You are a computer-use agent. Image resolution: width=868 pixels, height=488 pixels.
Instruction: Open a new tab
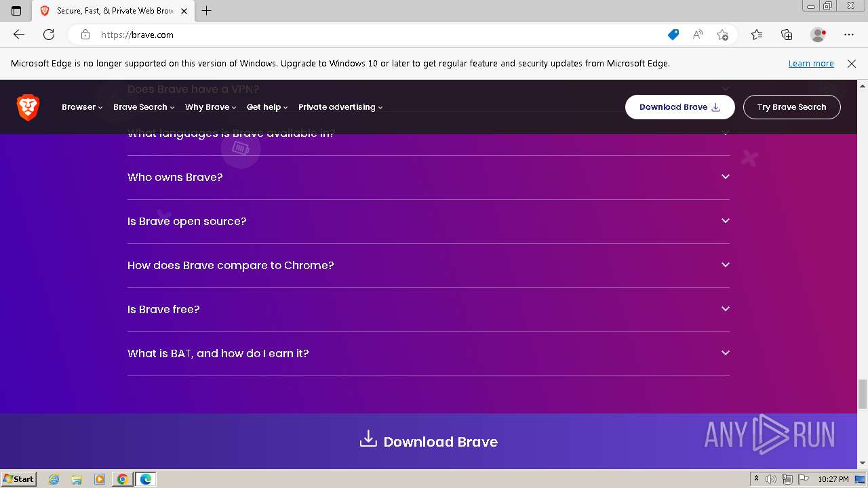(x=207, y=11)
